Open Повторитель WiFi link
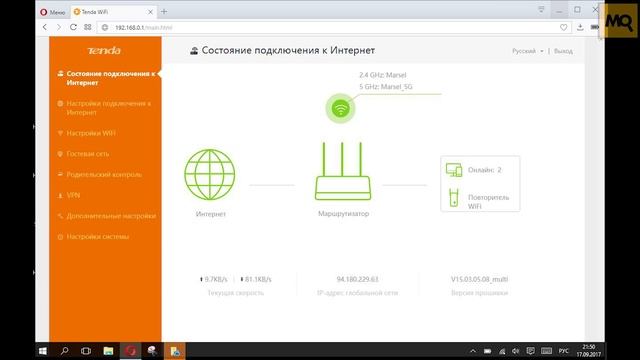This screenshot has height=360, width=640. [488, 202]
